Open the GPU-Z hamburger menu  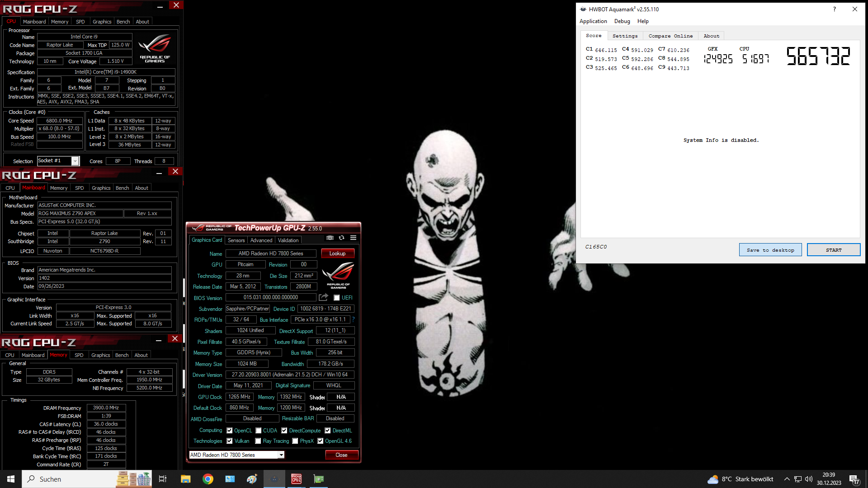354,238
